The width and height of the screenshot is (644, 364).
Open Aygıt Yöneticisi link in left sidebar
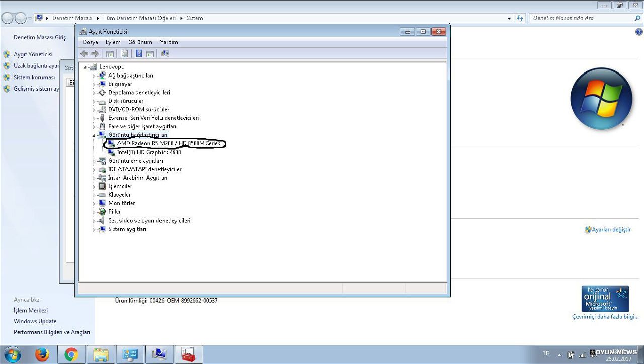(x=33, y=54)
